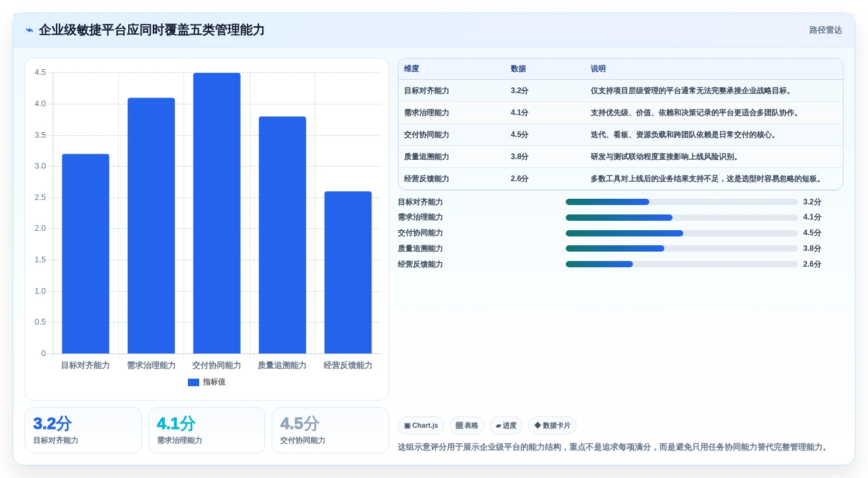Click the 经营反馈能力 bar in chart
868x478 pixels.
[x=348, y=272]
